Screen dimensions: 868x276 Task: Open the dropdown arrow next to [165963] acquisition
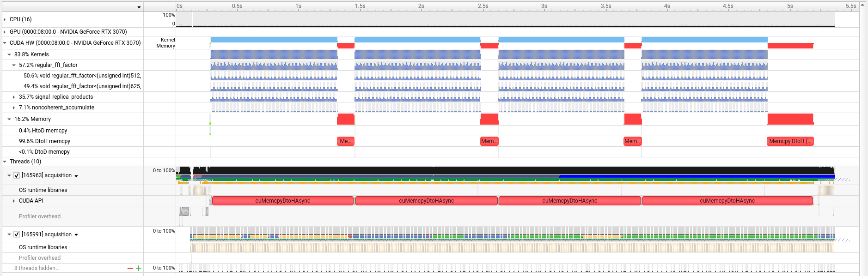click(76, 176)
